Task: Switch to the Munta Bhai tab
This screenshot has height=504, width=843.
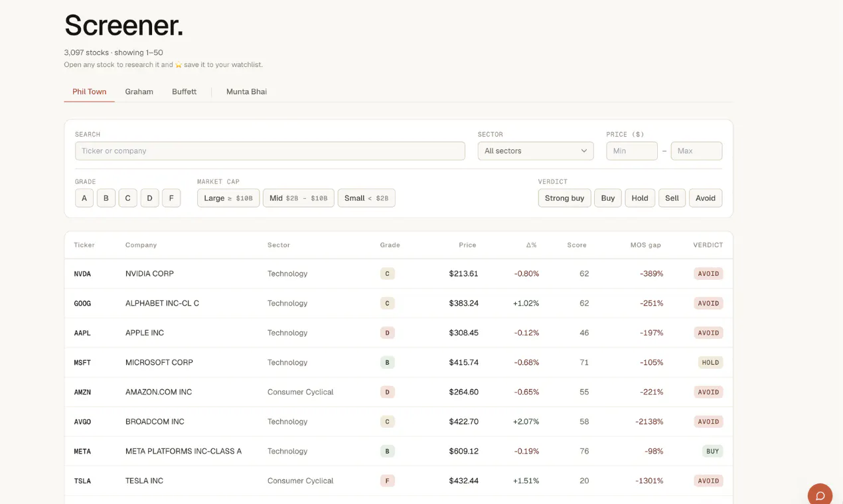Action: tap(246, 92)
